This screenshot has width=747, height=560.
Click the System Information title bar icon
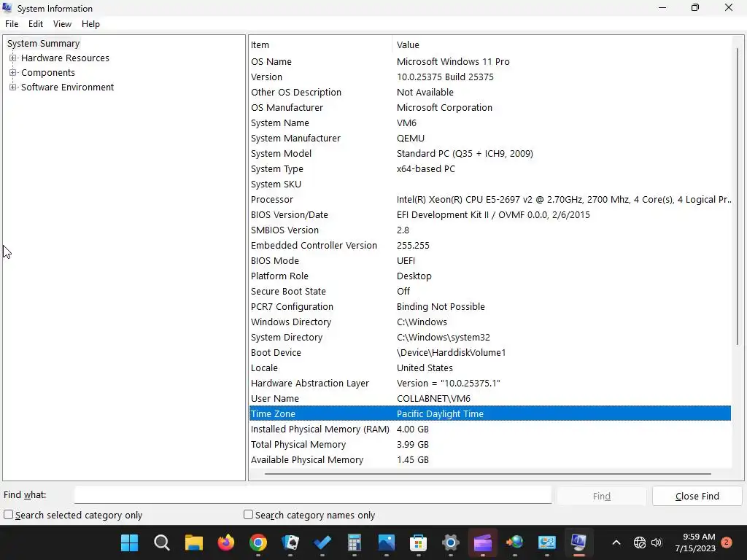[x=7, y=8]
